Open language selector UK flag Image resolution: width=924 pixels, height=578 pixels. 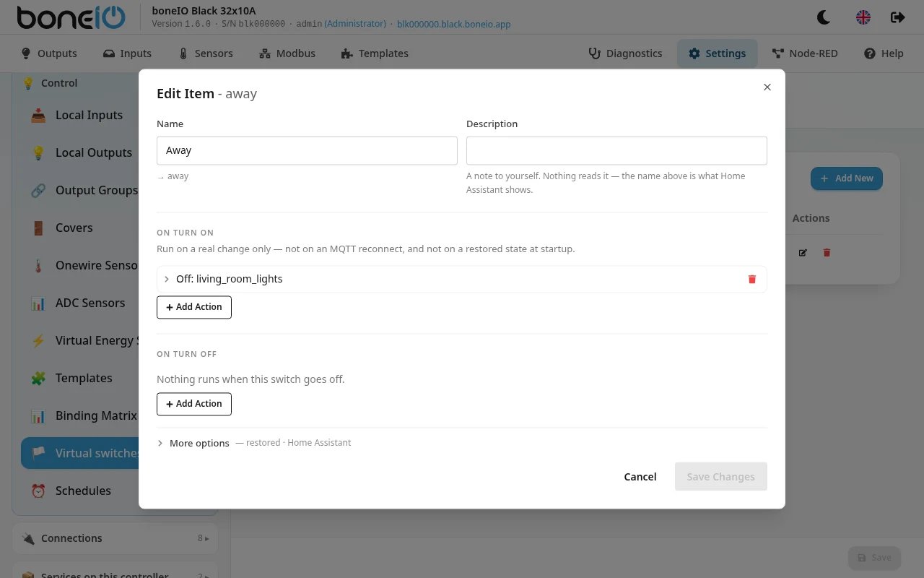(863, 17)
